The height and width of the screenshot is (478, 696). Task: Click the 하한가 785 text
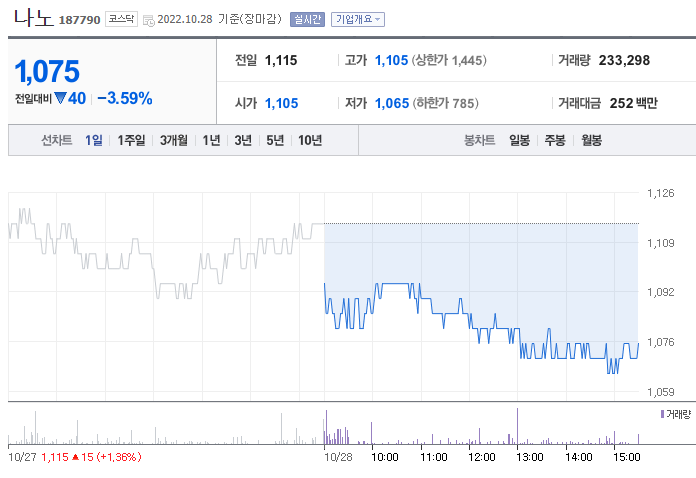click(446, 103)
